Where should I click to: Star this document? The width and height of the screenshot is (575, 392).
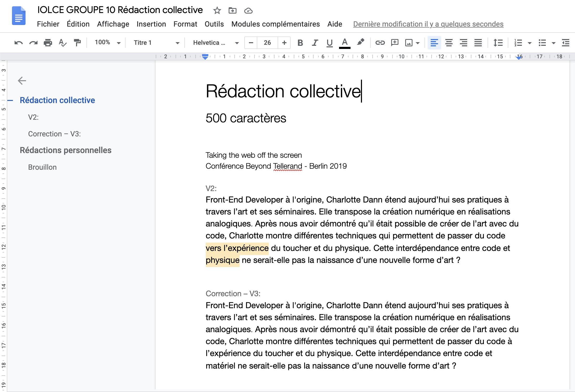[x=217, y=10]
